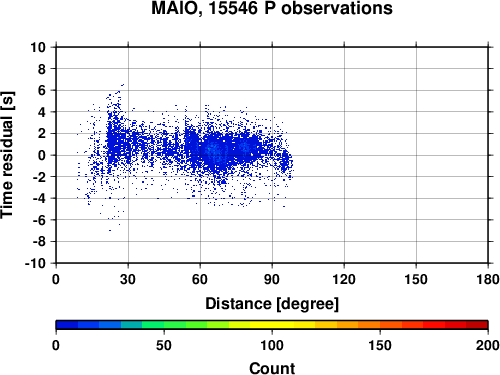The width and height of the screenshot is (500, 375).
Task: Click the x-axis tick label '30'
Action: 128,279
